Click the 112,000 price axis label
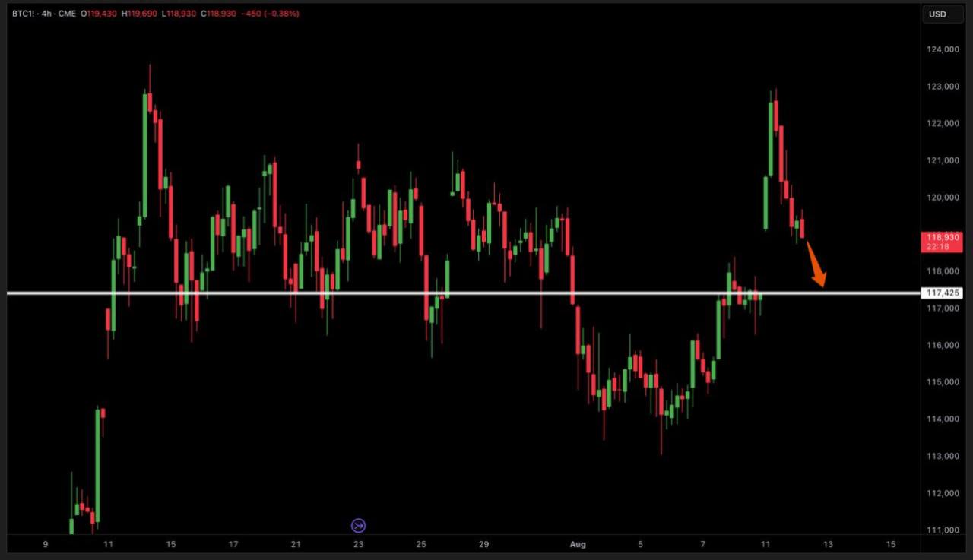 tap(943, 493)
